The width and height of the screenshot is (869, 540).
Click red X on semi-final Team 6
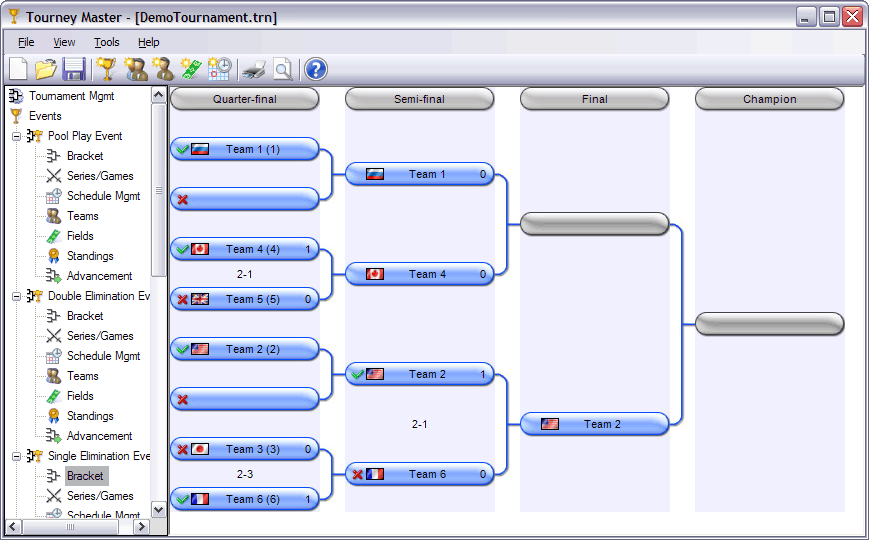(357, 474)
